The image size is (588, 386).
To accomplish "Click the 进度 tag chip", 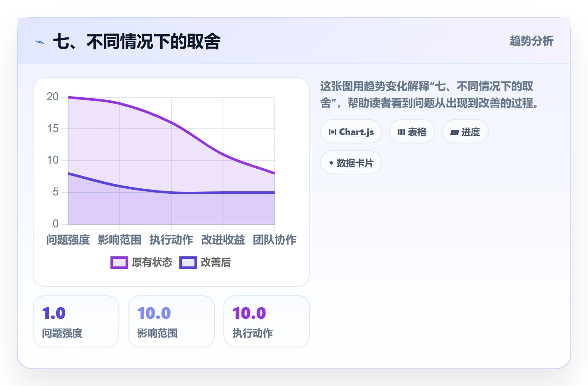I will tap(465, 132).
